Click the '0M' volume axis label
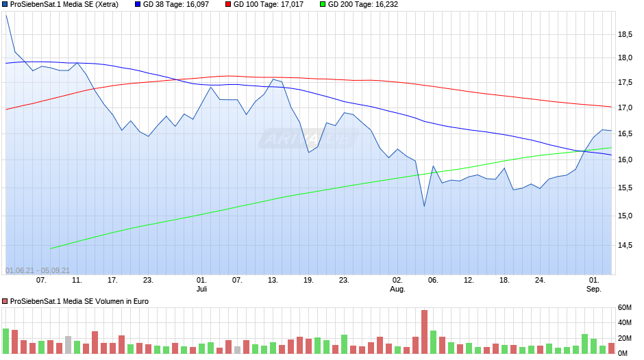Screen dimensions: 644x360 pyautogui.click(x=623, y=353)
